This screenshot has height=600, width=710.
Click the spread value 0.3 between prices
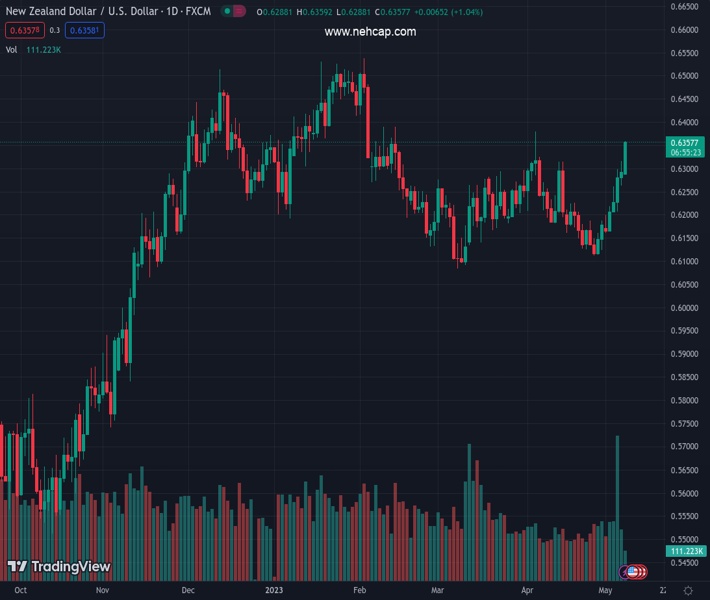[55, 30]
